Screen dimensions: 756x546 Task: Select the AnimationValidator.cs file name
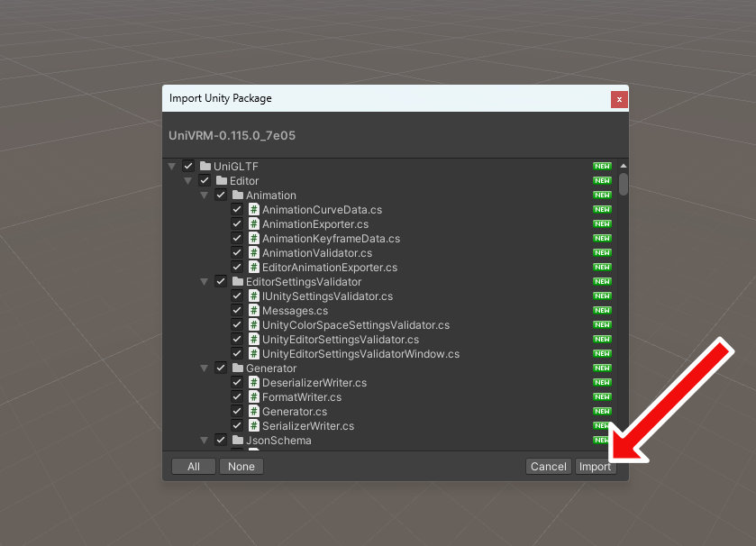pyautogui.click(x=317, y=253)
